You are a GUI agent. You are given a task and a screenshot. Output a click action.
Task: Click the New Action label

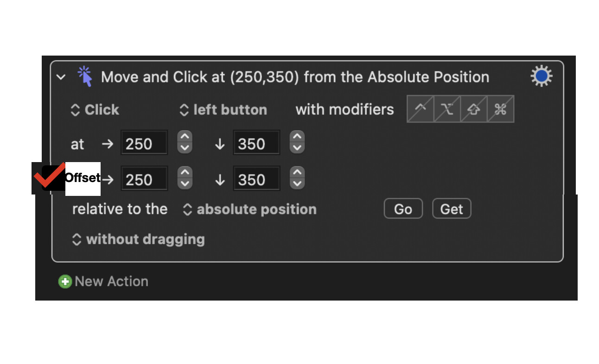point(112,281)
